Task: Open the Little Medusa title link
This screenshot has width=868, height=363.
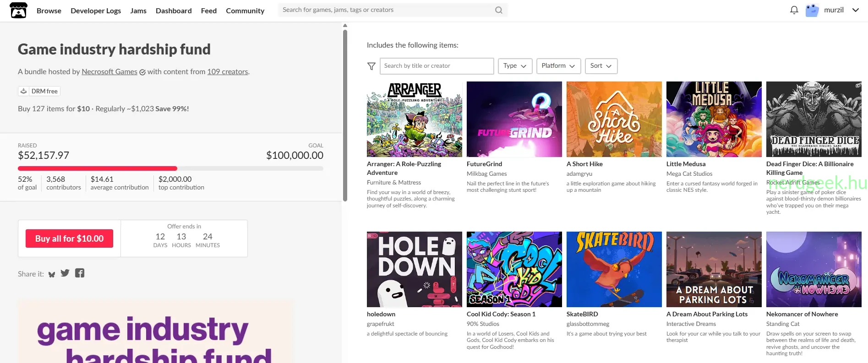Action: coord(686,164)
